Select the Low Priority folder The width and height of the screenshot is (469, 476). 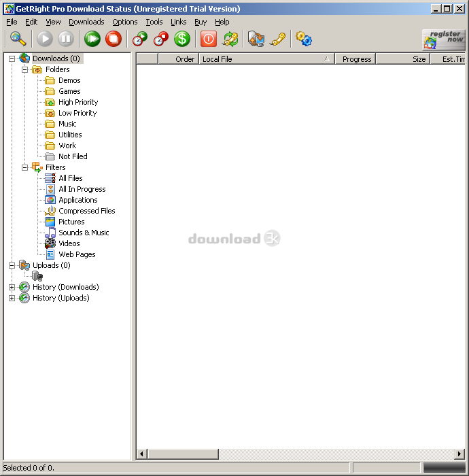77,114
